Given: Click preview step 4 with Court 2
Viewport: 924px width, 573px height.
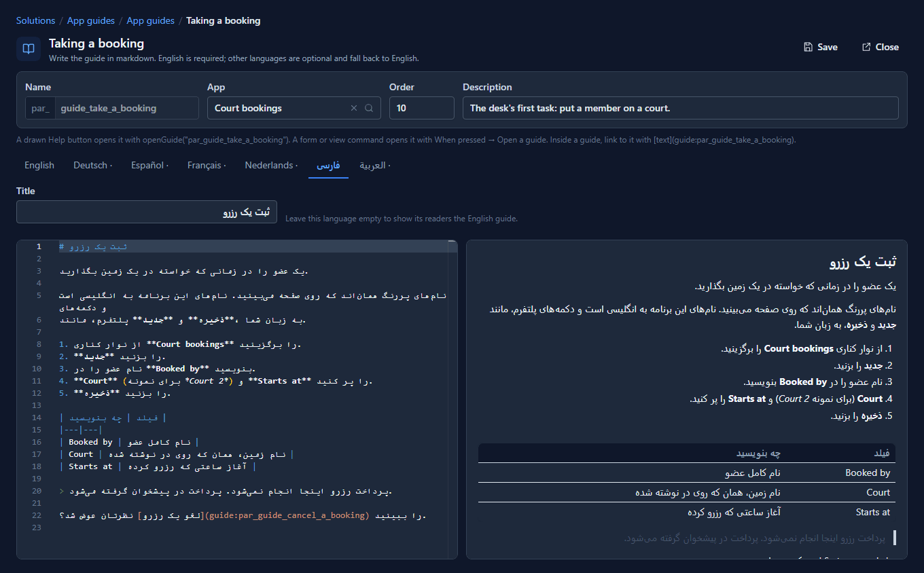Looking at the screenshot, I should [x=792, y=399].
